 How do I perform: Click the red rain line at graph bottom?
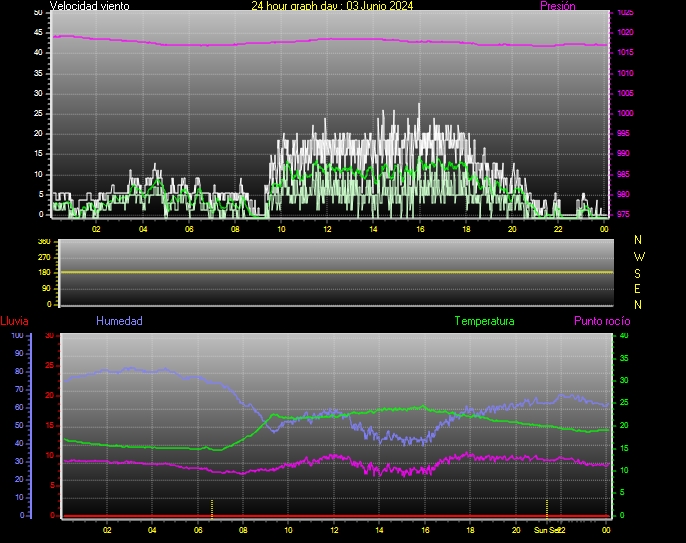point(336,516)
